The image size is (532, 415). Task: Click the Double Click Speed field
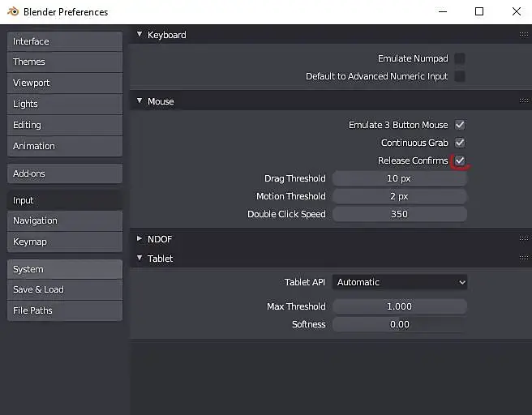399,214
